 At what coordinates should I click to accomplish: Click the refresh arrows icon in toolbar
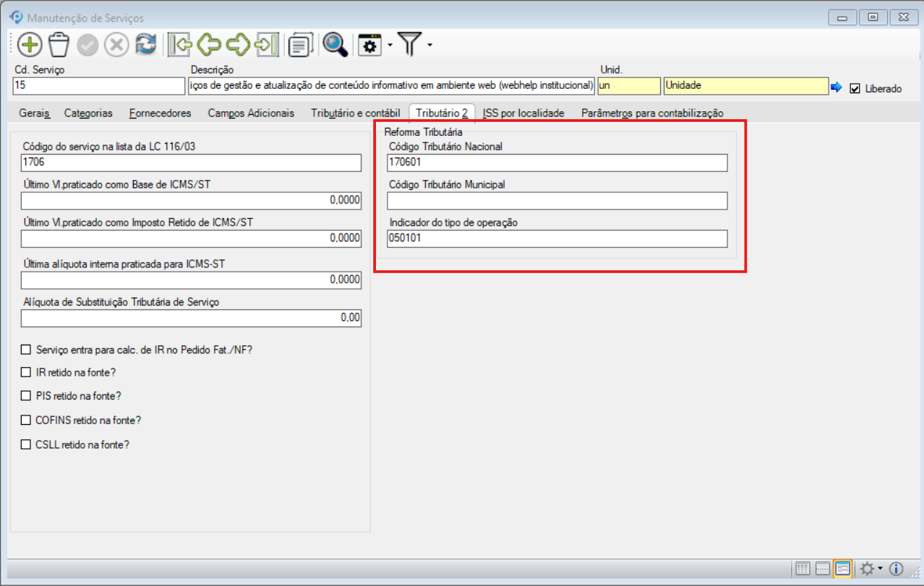(x=146, y=45)
